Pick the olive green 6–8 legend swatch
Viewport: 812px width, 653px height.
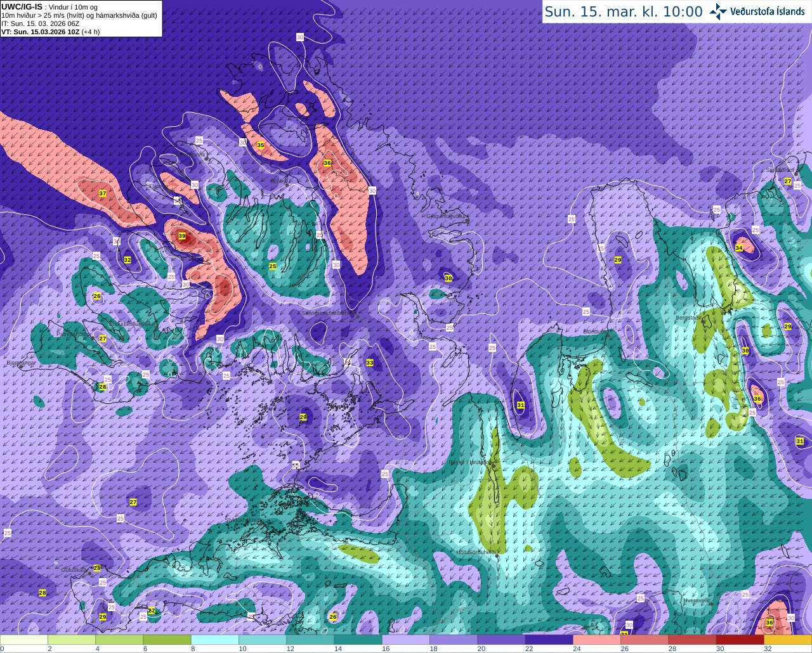point(167,640)
